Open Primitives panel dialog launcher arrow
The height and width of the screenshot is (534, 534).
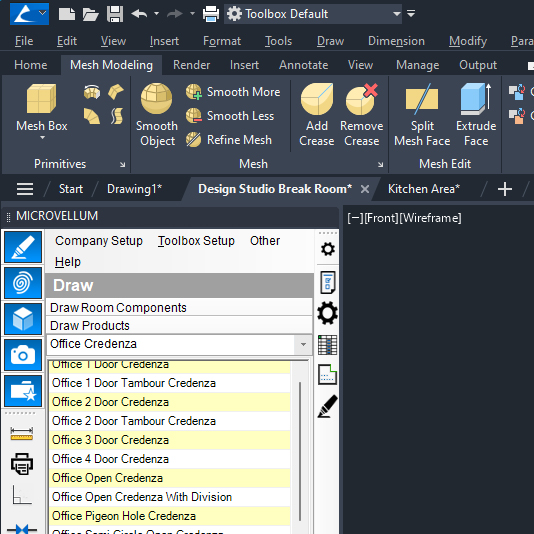coord(122,165)
